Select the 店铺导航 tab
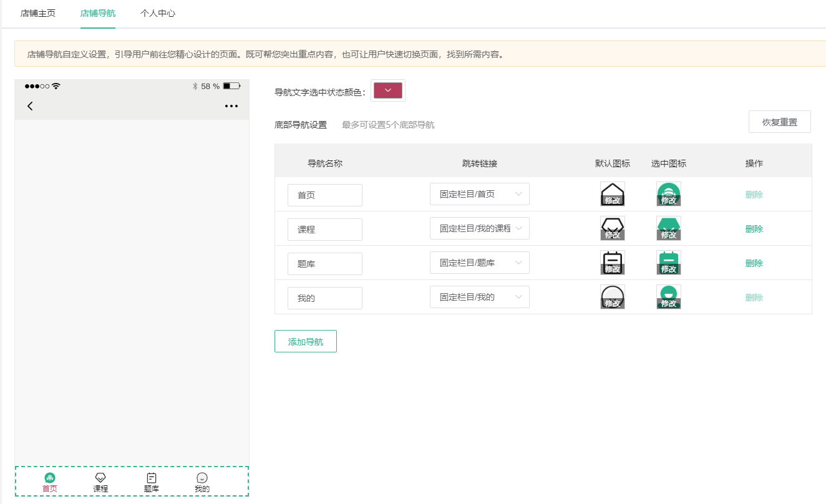Image resolution: width=826 pixels, height=504 pixels. [98, 13]
